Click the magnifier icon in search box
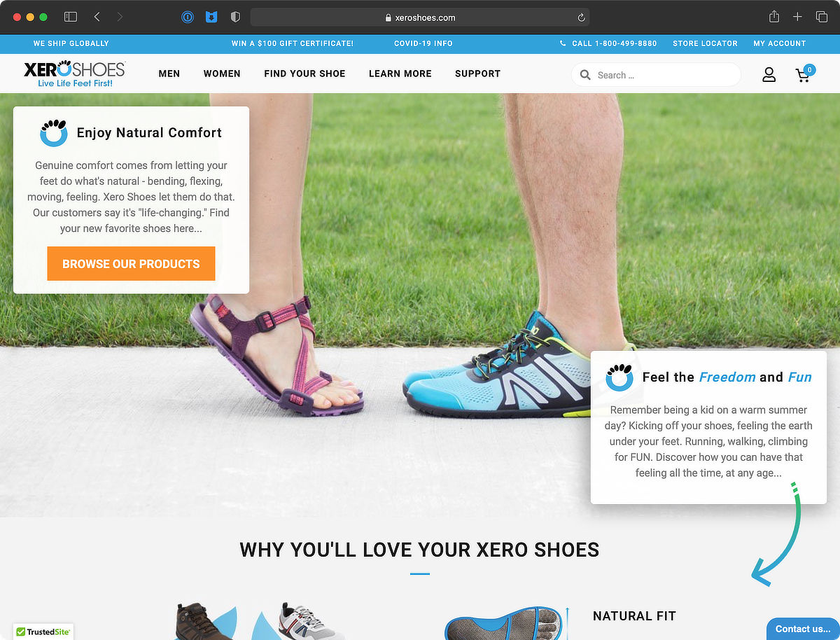The width and height of the screenshot is (840, 640). click(x=585, y=75)
